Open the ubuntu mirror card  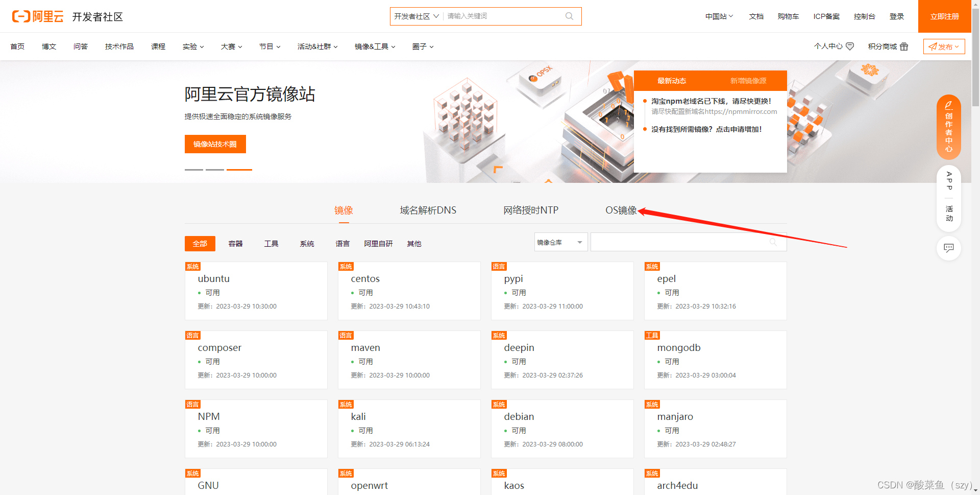[256, 291]
